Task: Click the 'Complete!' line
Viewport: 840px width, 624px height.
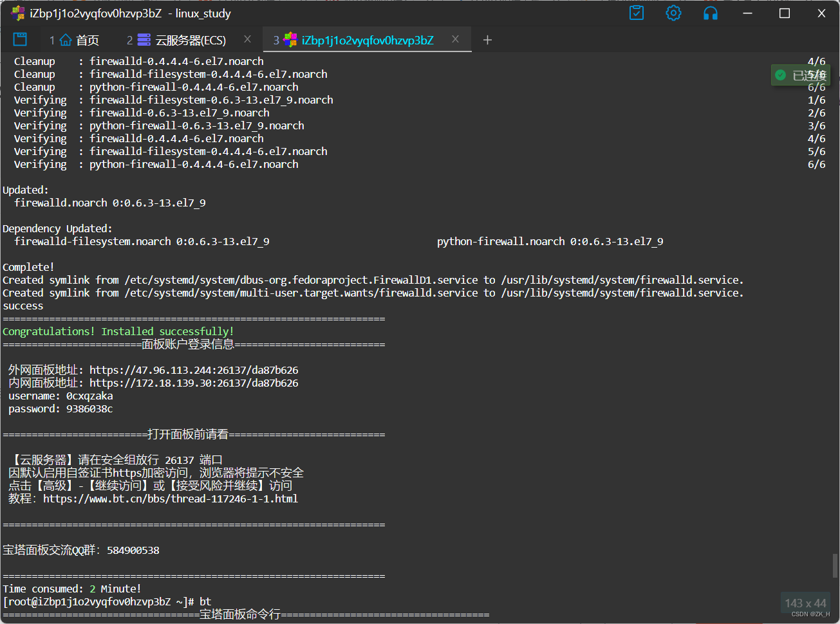Action: click(28, 267)
